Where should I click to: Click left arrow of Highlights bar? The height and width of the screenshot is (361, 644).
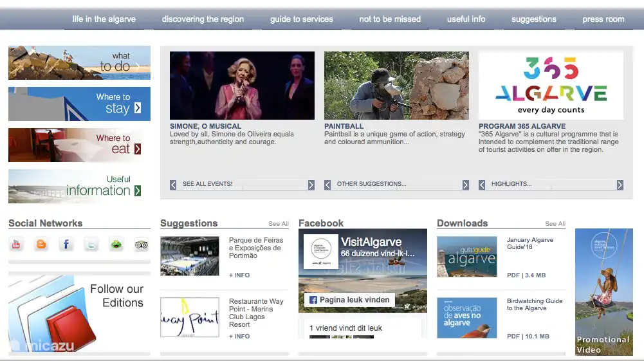pos(482,185)
